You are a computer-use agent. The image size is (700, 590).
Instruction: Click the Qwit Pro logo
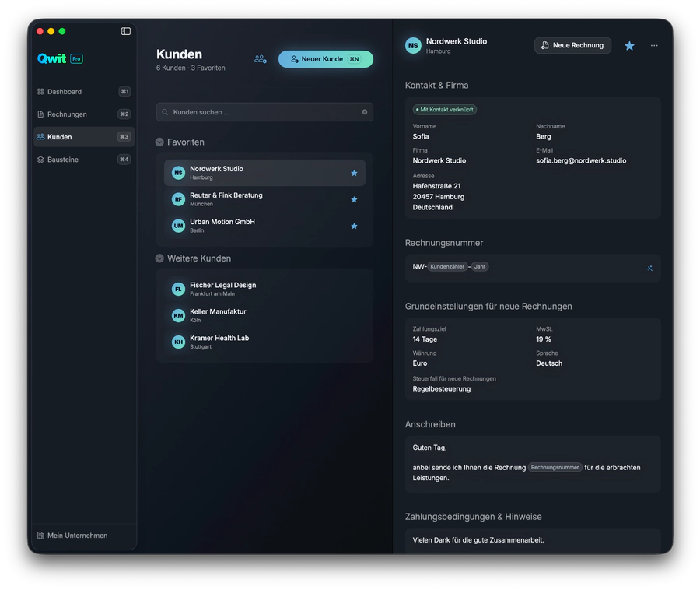[60, 58]
